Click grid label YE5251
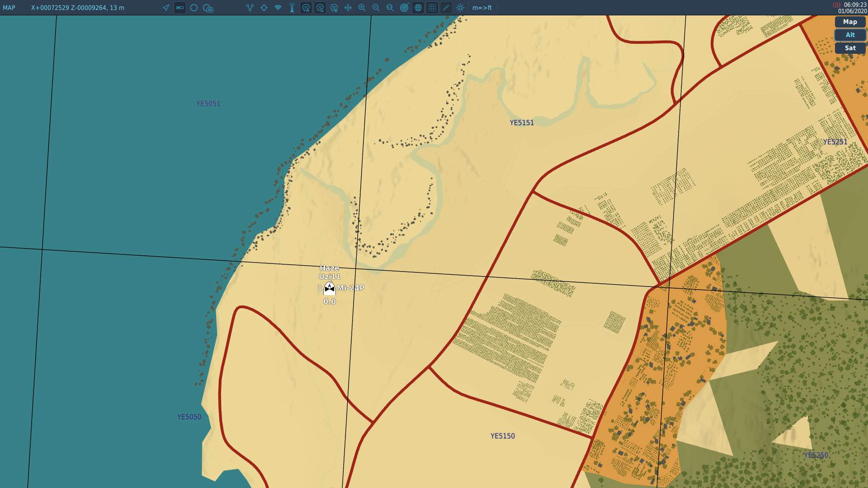The image size is (868, 488). tap(835, 142)
